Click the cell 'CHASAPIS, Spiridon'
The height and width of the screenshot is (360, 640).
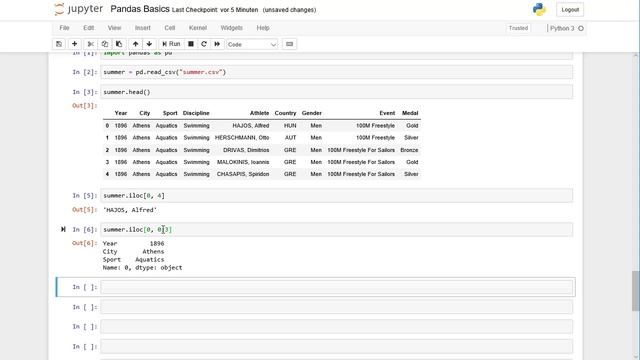click(x=243, y=174)
